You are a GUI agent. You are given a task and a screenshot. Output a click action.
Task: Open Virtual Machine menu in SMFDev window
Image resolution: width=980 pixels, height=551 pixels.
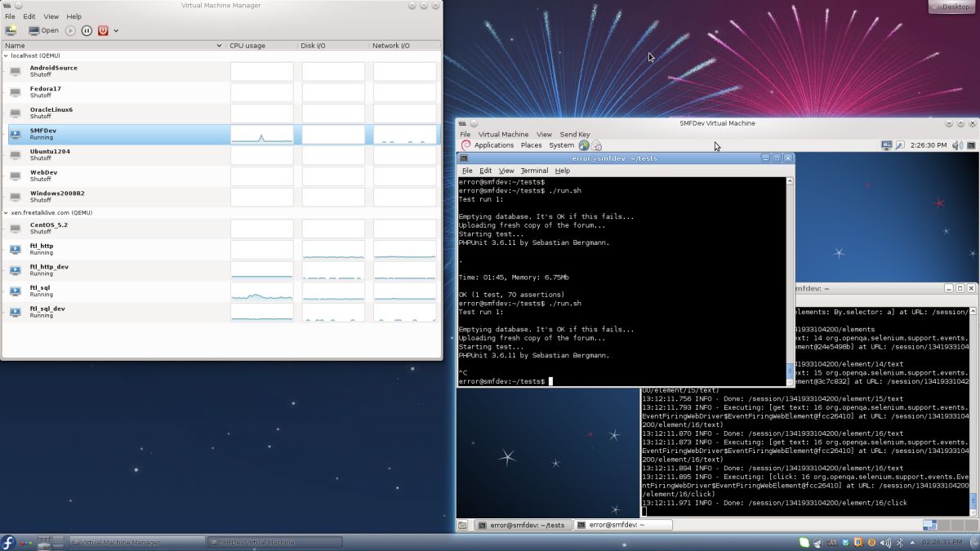tap(503, 134)
